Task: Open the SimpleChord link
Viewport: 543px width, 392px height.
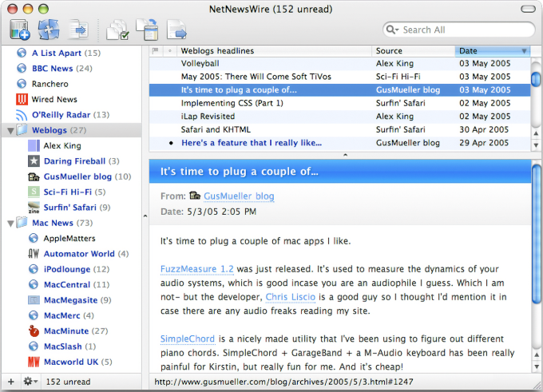Action: click(188, 339)
